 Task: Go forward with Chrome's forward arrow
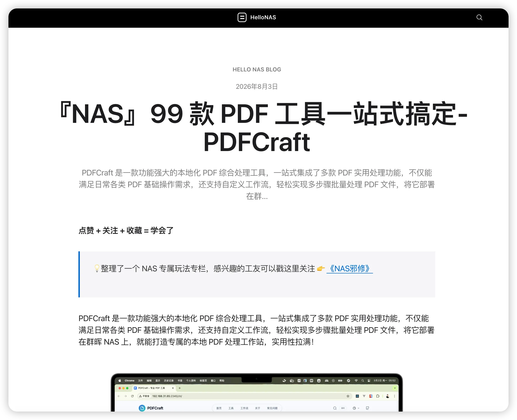coord(126,396)
